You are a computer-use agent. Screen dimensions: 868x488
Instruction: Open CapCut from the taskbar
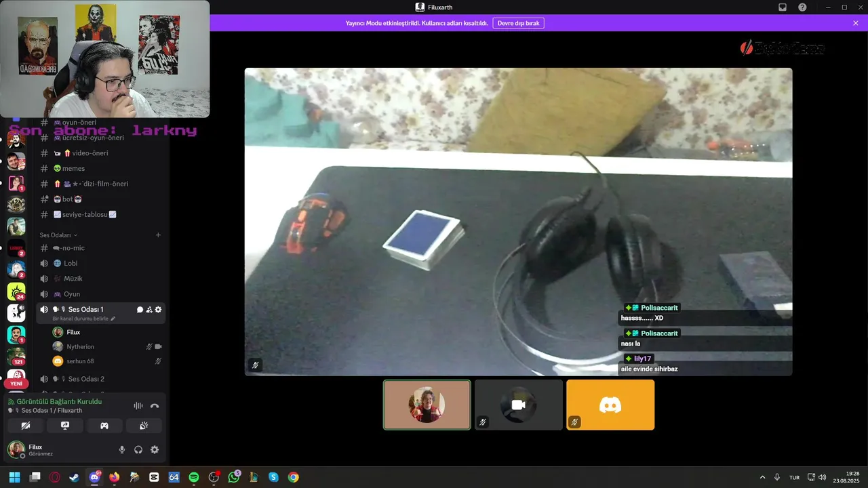tap(154, 477)
